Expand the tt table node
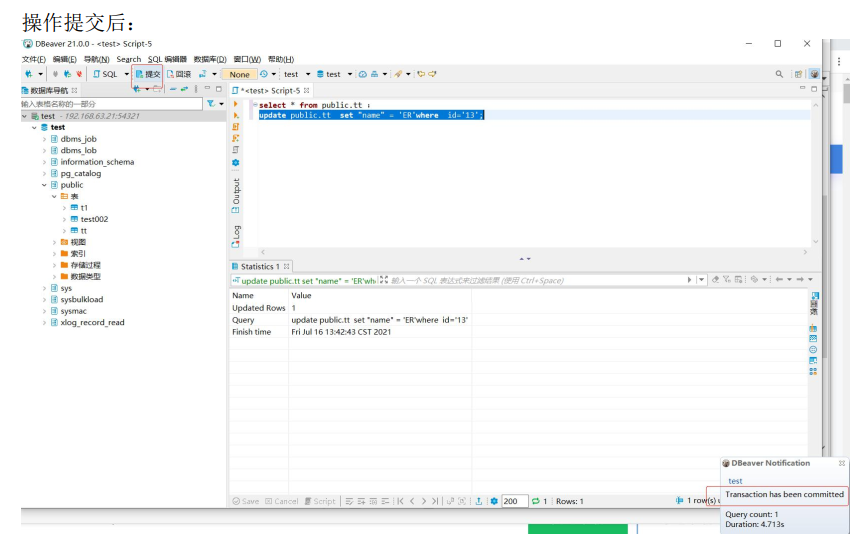 pos(64,231)
